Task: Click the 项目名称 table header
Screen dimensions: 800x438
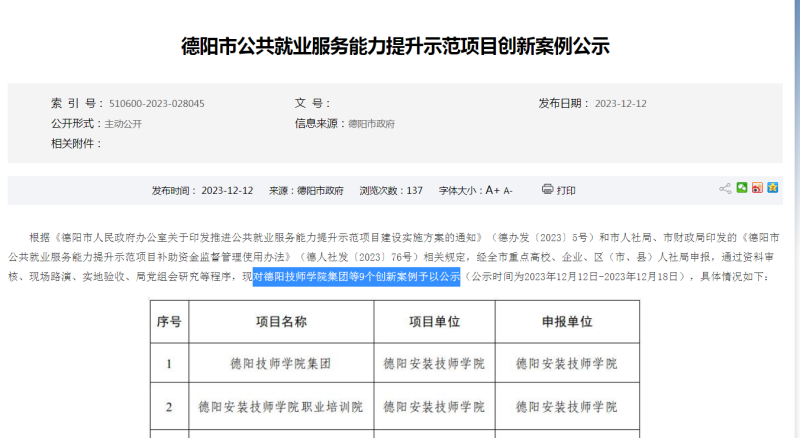Action: tap(281, 322)
